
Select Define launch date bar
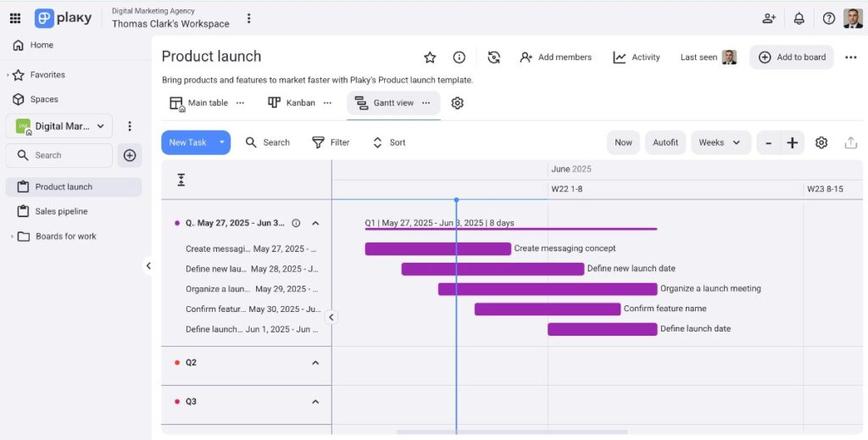(x=603, y=329)
